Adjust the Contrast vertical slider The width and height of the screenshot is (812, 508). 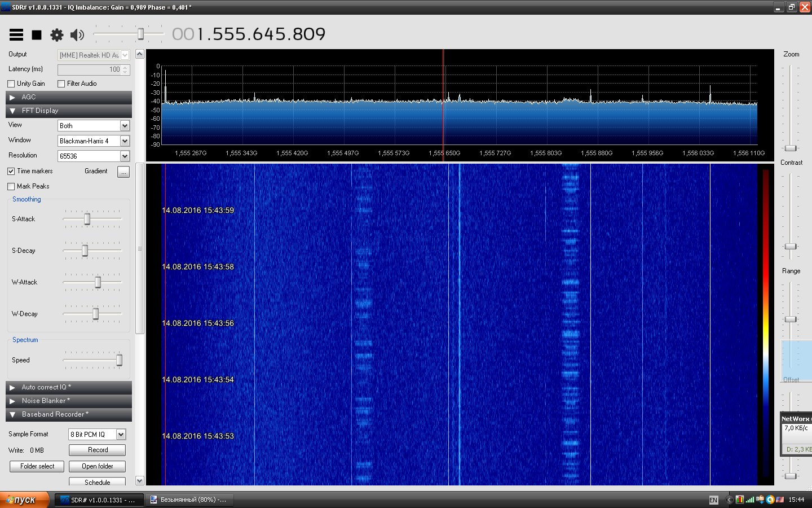point(791,247)
